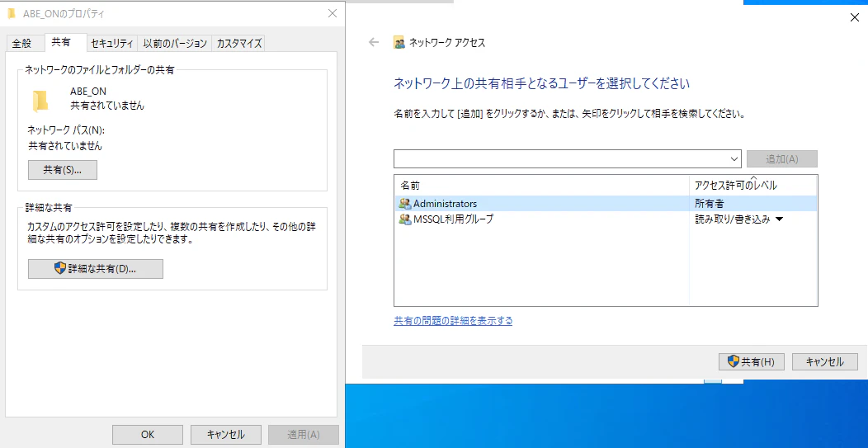Click the large ABE_ON folder icon

pyautogui.click(x=40, y=101)
